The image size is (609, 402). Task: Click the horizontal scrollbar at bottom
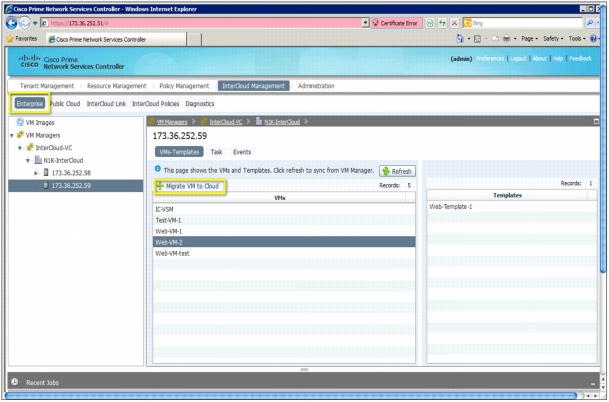(291, 396)
